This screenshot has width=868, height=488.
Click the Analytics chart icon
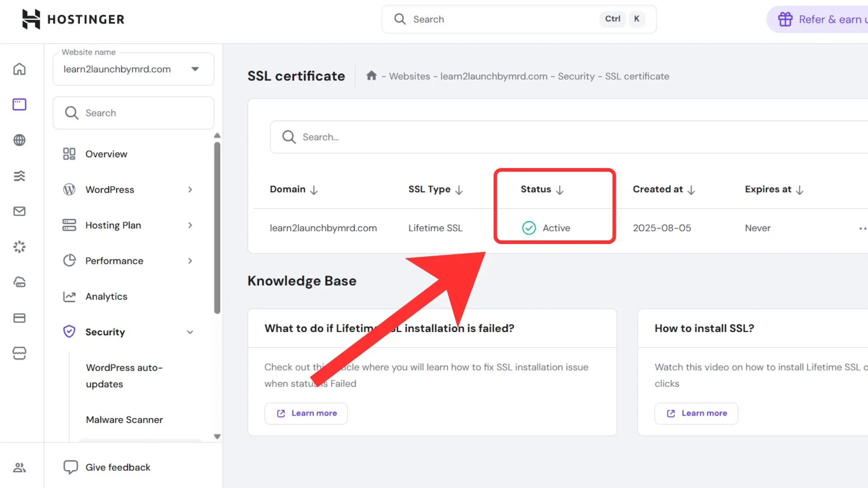click(x=69, y=296)
